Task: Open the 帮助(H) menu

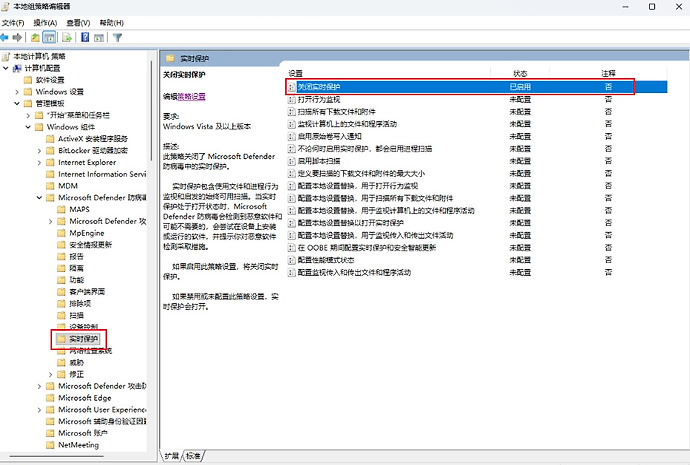Action: point(111,23)
